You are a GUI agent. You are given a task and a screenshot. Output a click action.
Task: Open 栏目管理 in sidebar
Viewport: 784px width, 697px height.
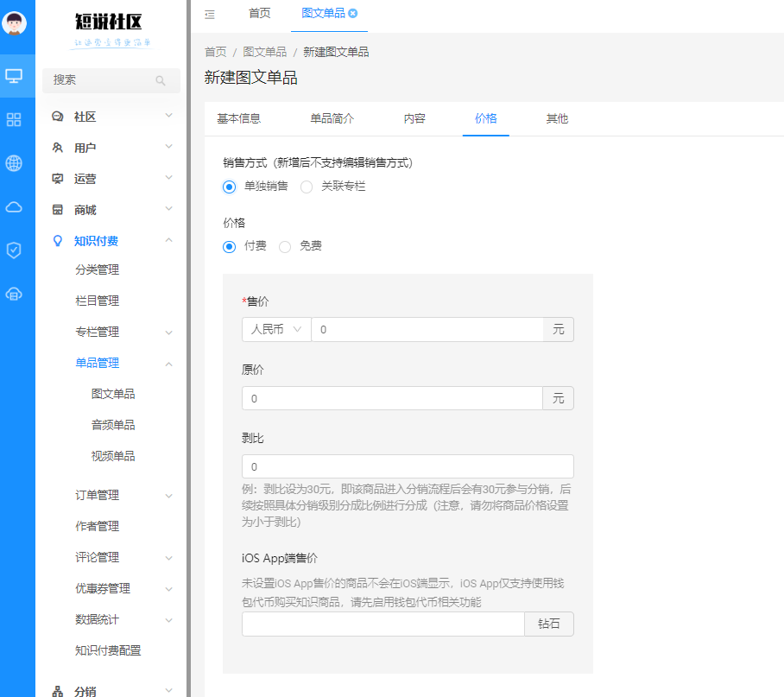(98, 301)
